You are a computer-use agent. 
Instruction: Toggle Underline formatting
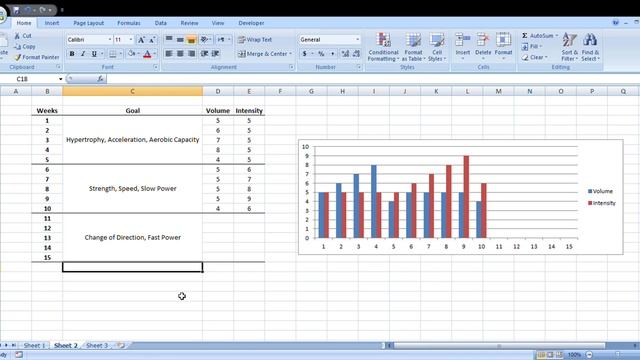pyautogui.click(x=94, y=53)
